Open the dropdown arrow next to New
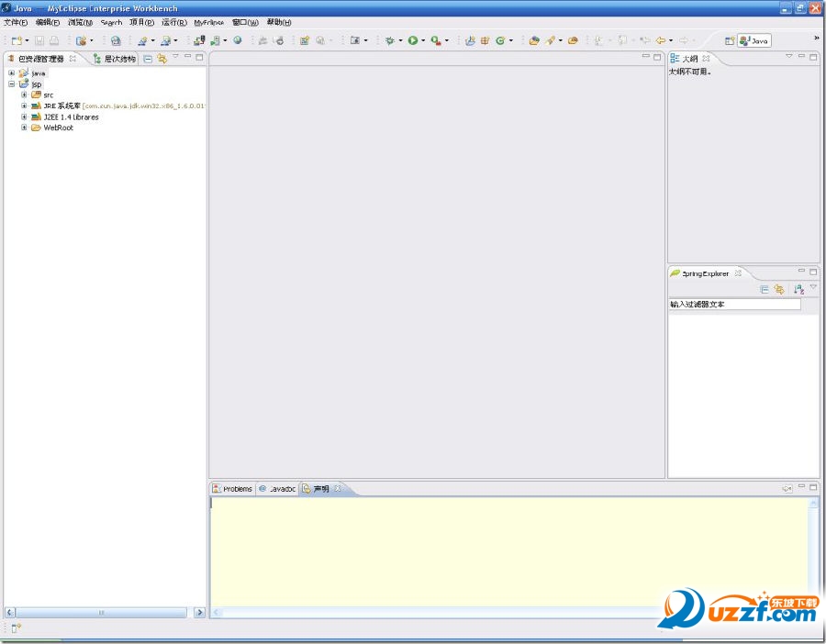Screen dimensions: 826x644 pos(28,40)
